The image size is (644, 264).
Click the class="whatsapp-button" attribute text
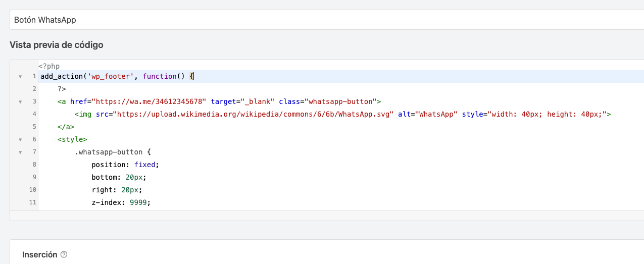click(x=328, y=101)
